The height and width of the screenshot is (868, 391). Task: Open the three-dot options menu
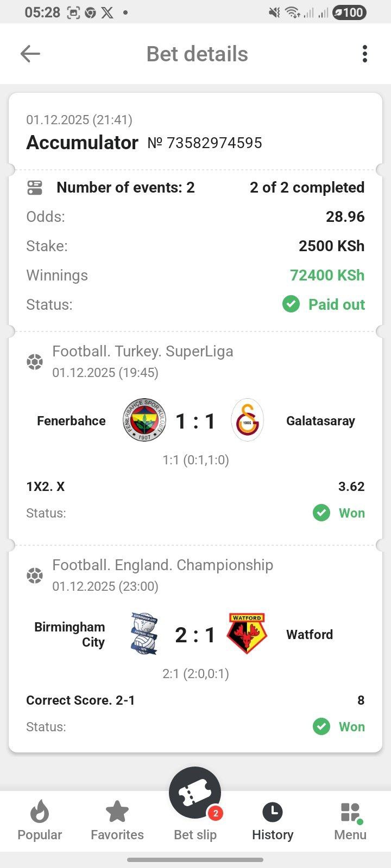click(x=364, y=54)
